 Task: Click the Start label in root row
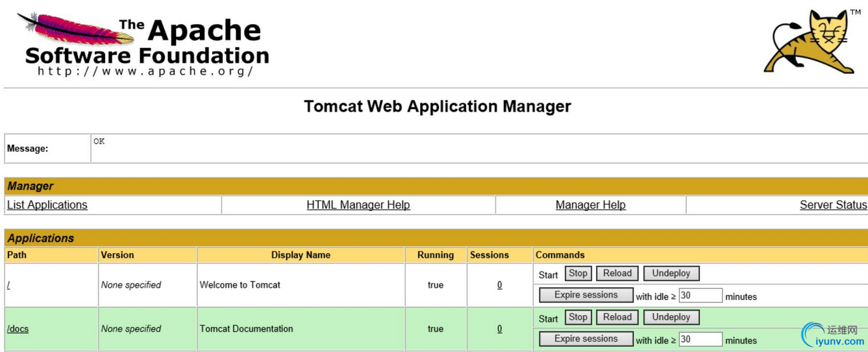[548, 275]
